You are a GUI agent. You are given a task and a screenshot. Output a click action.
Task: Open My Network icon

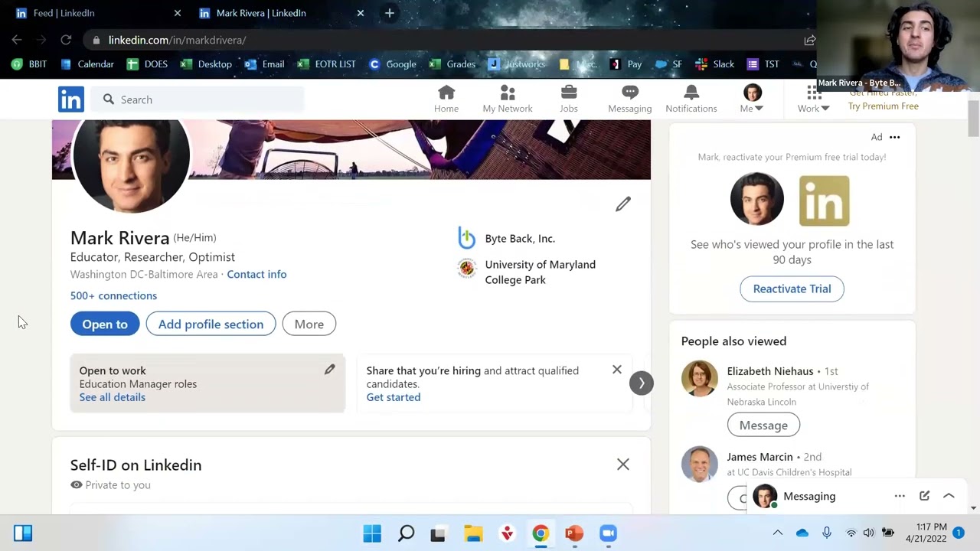click(508, 99)
